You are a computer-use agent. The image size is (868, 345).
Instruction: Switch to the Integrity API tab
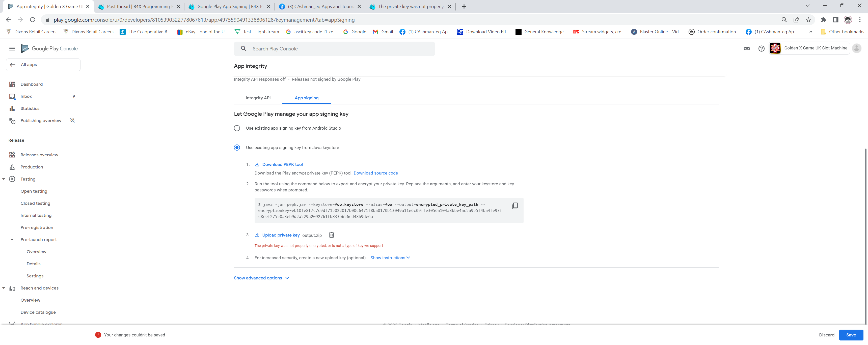point(258,98)
